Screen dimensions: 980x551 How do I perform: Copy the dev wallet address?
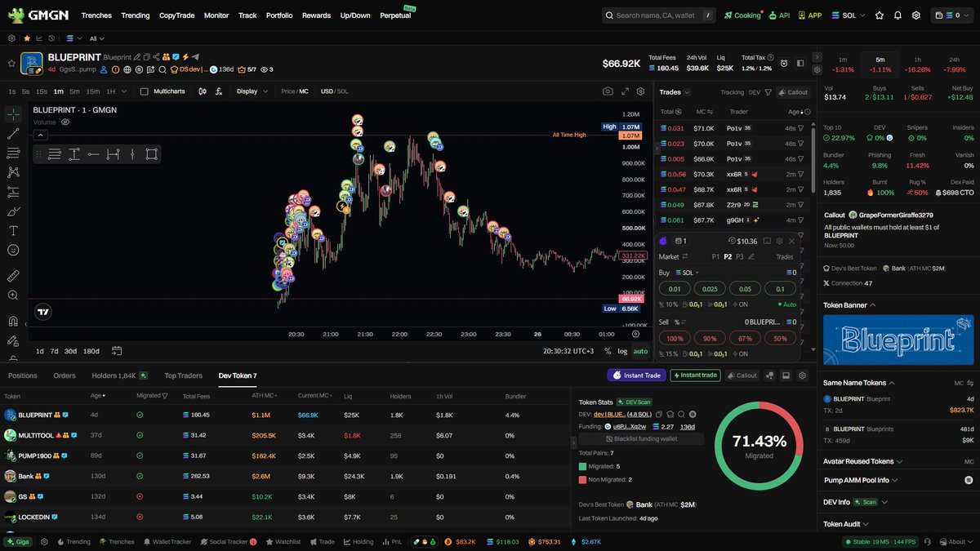point(660,414)
